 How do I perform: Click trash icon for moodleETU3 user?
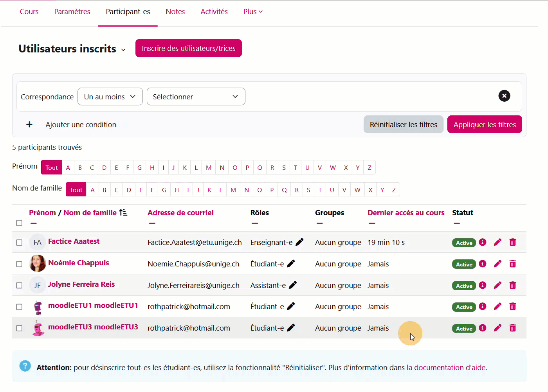coord(512,328)
